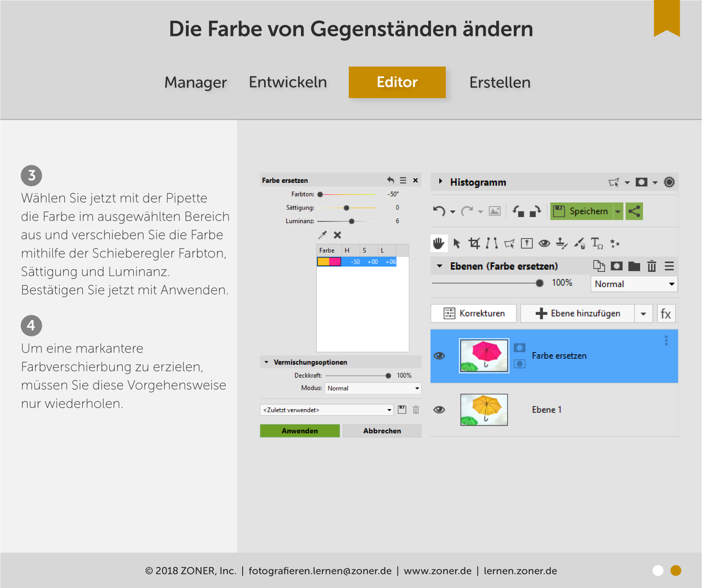Open the Modus Normal dropdown

click(x=373, y=388)
